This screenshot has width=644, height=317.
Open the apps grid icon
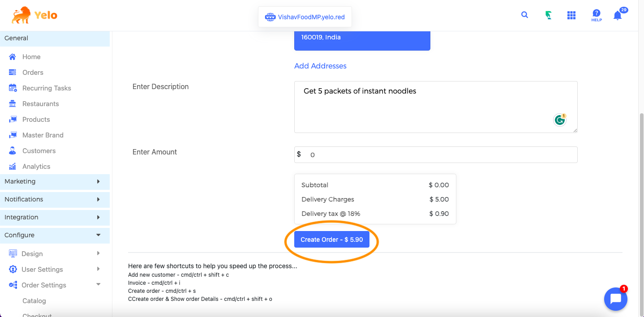pyautogui.click(x=571, y=16)
